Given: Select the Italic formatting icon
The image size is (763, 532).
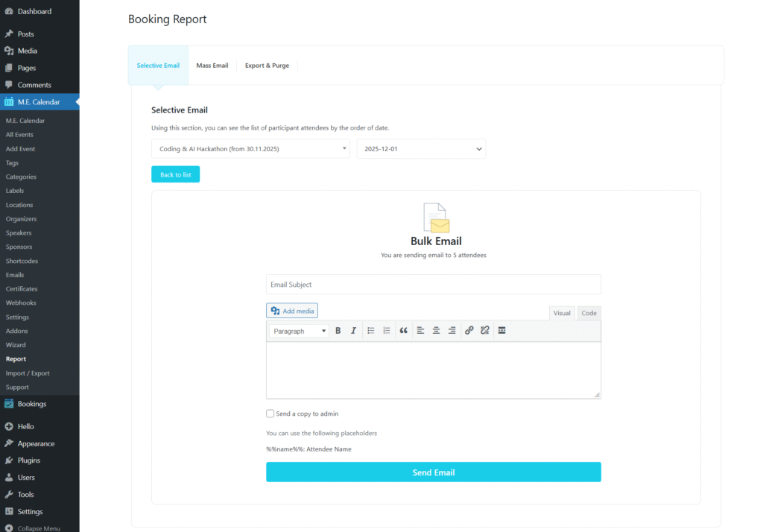Looking at the screenshot, I should 353,330.
